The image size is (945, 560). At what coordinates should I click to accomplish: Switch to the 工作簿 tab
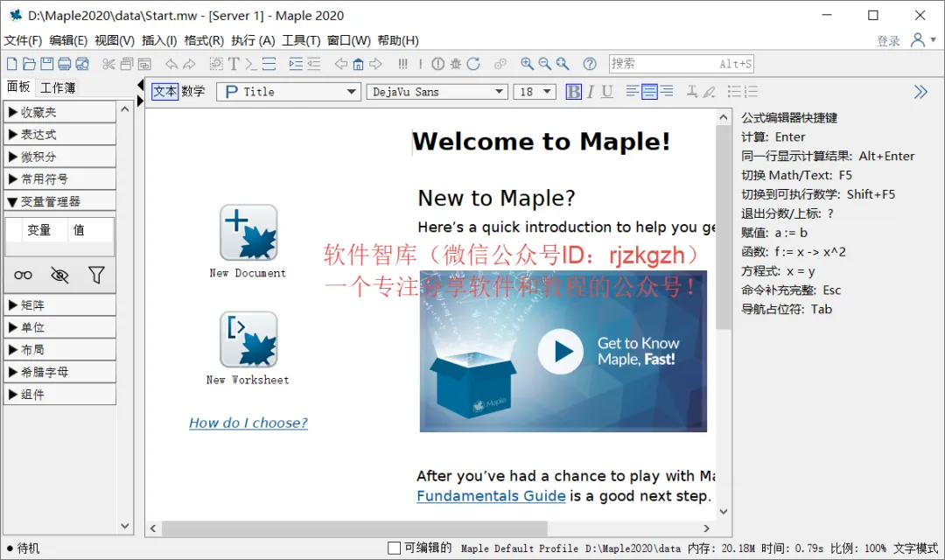point(58,88)
